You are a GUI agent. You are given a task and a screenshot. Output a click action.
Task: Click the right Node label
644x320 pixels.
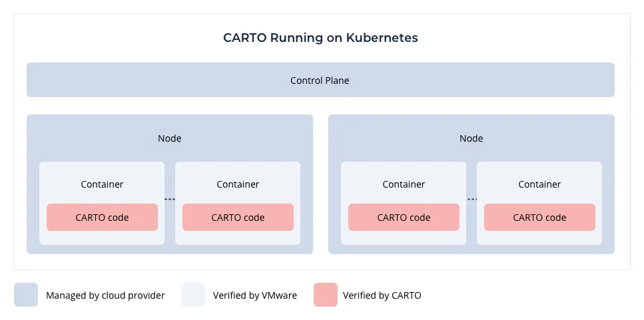(472, 138)
